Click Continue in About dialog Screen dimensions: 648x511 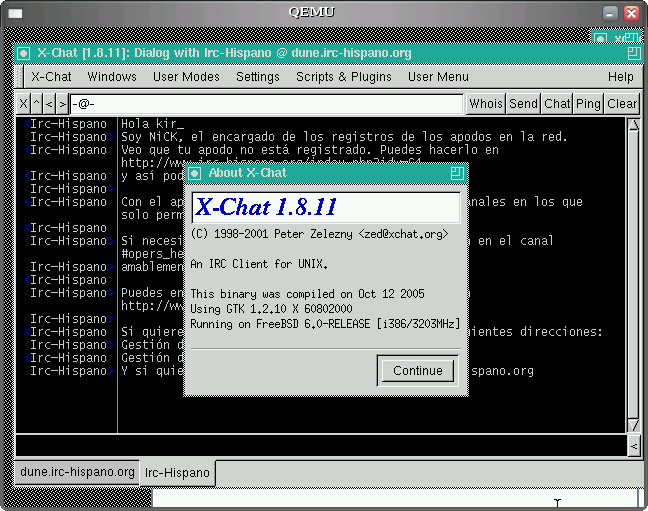418,371
